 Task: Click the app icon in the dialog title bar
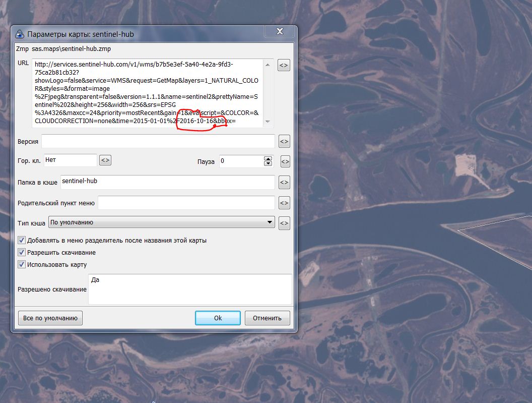coord(20,34)
